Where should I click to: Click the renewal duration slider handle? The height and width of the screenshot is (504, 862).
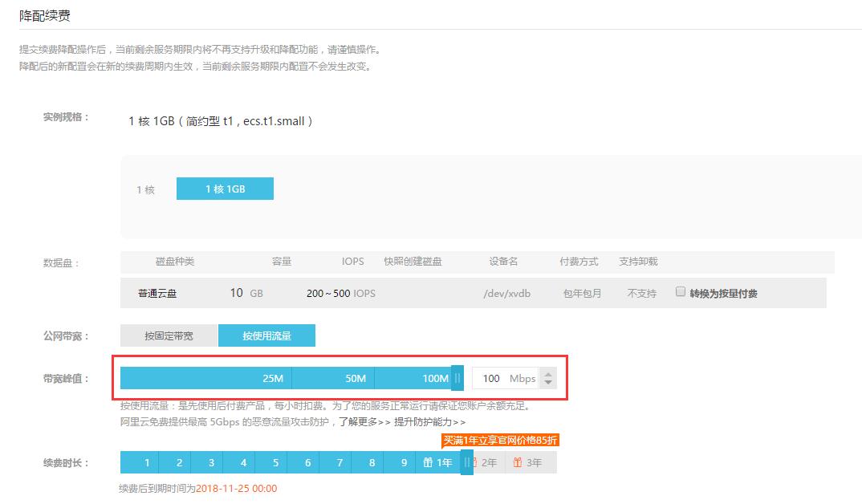point(466,462)
